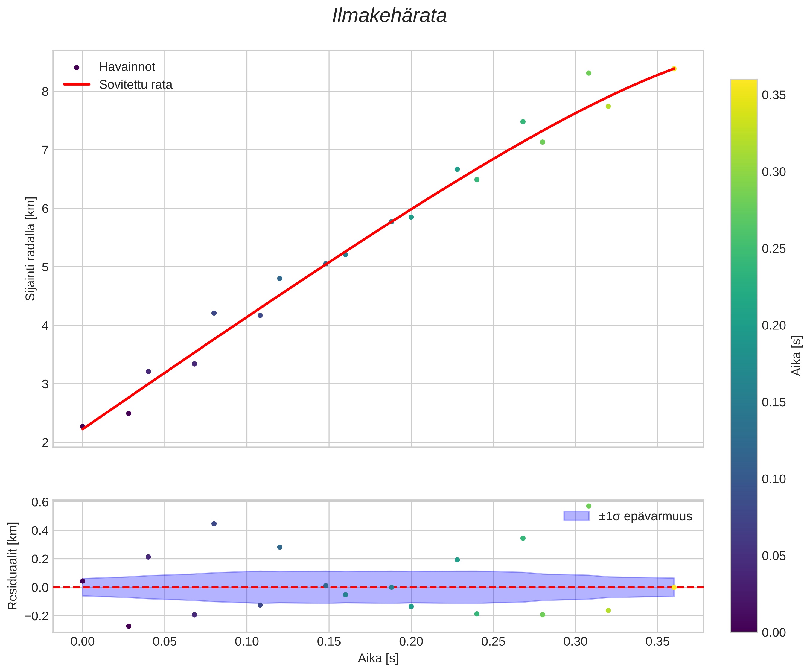
Task: Click the Sovitettu rata legend red line
Action: click(x=77, y=84)
